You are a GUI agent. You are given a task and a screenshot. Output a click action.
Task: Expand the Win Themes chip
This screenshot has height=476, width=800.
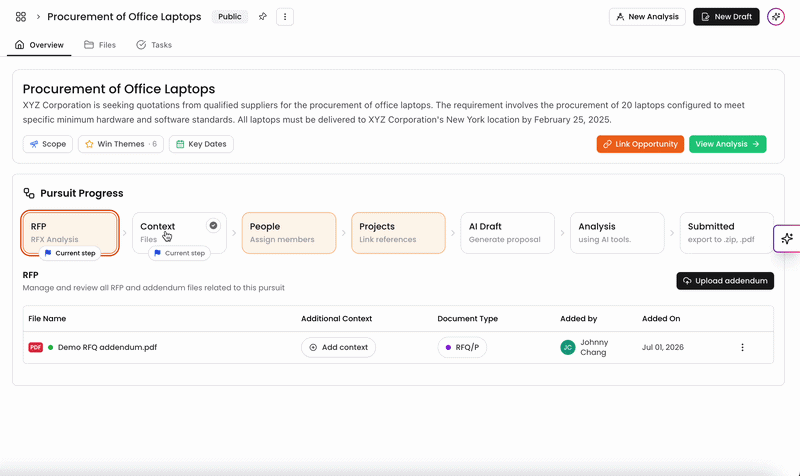point(121,144)
